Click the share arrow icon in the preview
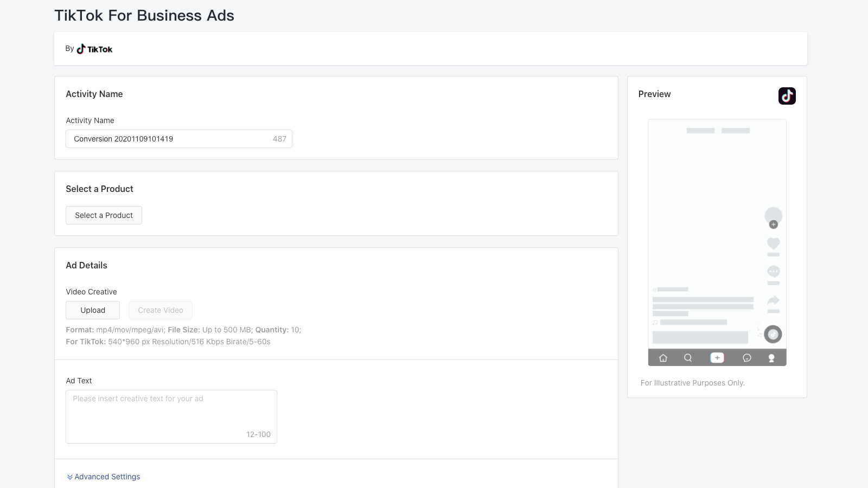Viewport: 868px width, 488px height. pyautogui.click(x=774, y=300)
